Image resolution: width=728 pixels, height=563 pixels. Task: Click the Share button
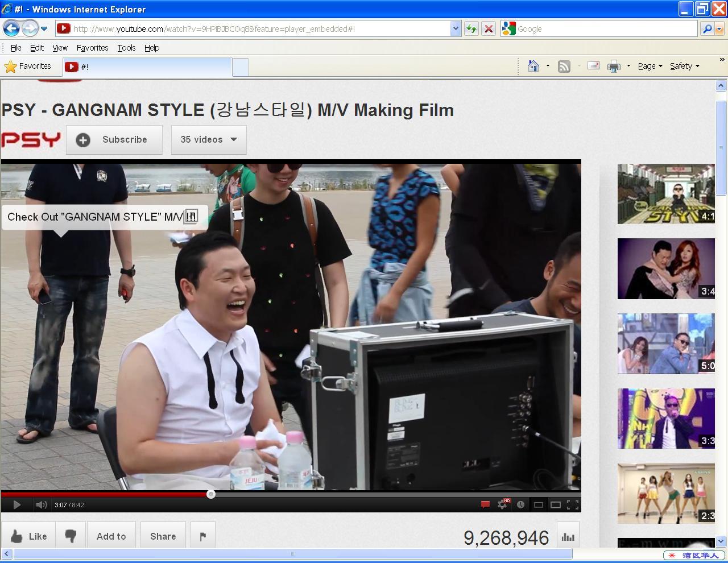pyautogui.click(x=163, y=536)
